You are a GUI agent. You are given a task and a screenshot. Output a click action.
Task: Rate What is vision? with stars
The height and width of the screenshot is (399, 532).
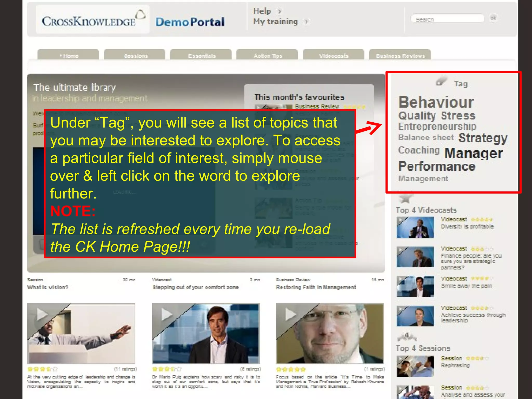(x=42, y=369)
